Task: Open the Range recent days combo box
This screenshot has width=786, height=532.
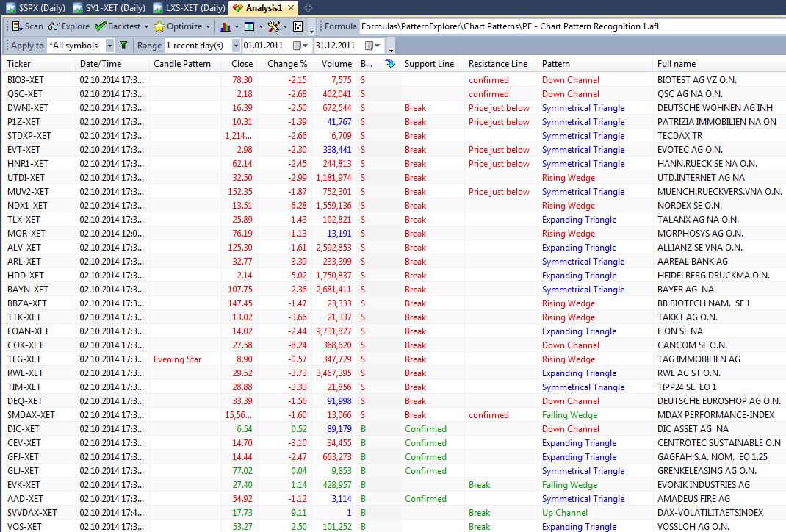Action: pos(203,46)
